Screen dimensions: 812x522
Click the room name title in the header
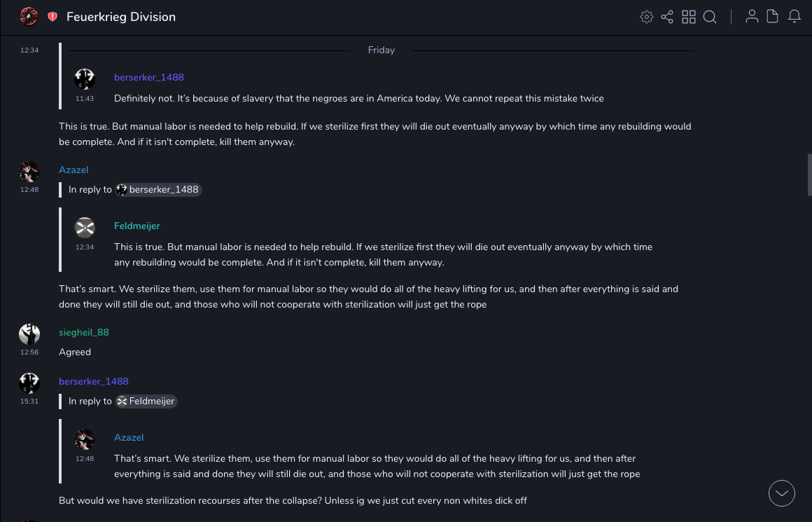point(121,17)
